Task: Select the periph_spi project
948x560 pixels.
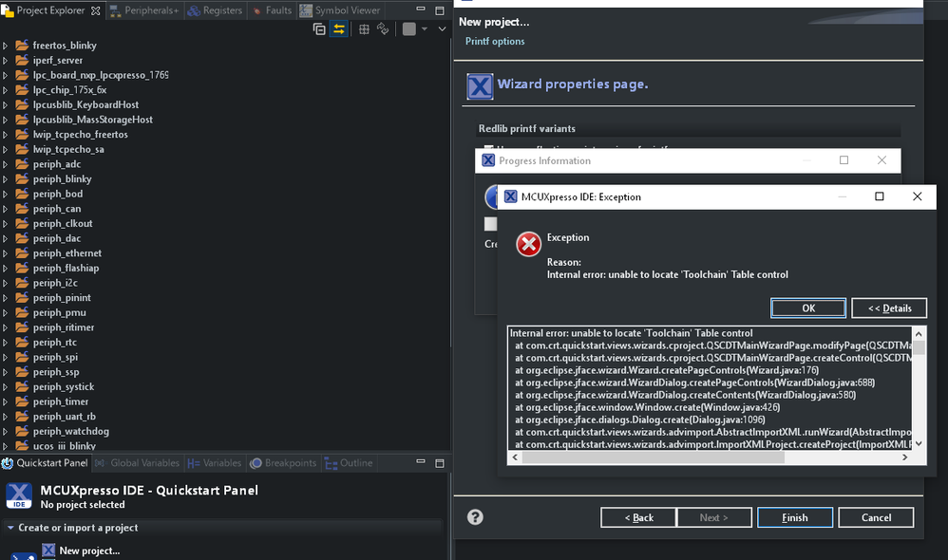Action: [55, 357]
